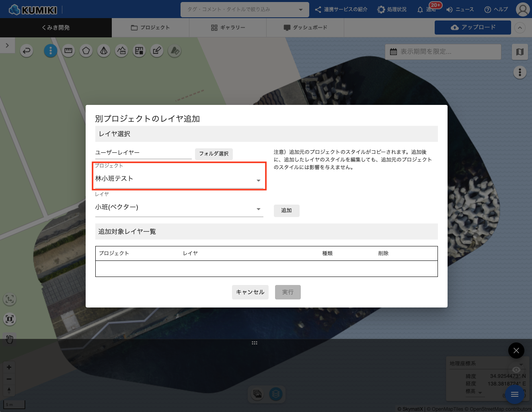Click the フォルダ選択 button
This screenshot has width=532, height=412.
[214, 154]
